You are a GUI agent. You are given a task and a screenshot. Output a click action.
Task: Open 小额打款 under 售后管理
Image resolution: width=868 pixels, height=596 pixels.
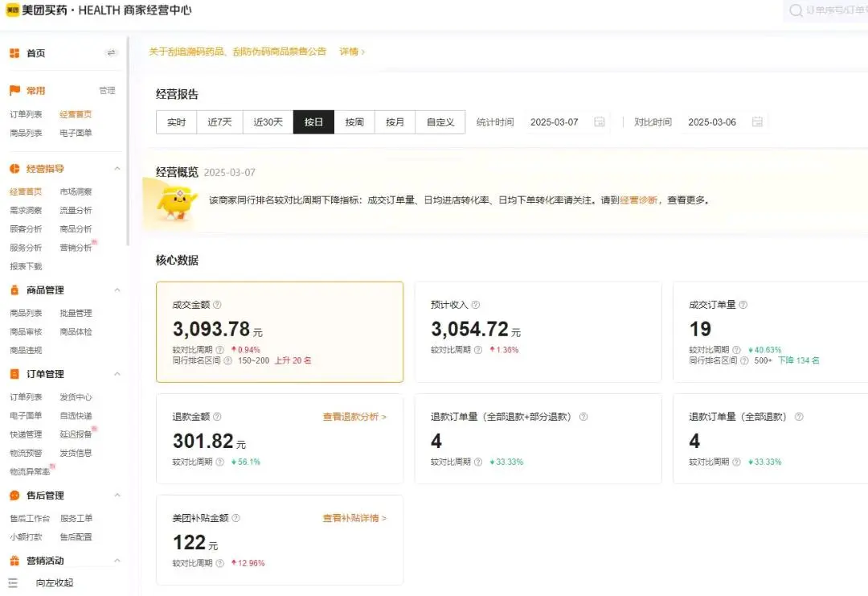point(26,536)
